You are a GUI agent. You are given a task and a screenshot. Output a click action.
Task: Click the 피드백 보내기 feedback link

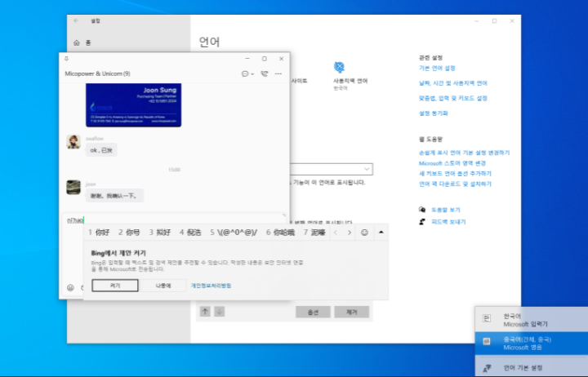(448, 222)
